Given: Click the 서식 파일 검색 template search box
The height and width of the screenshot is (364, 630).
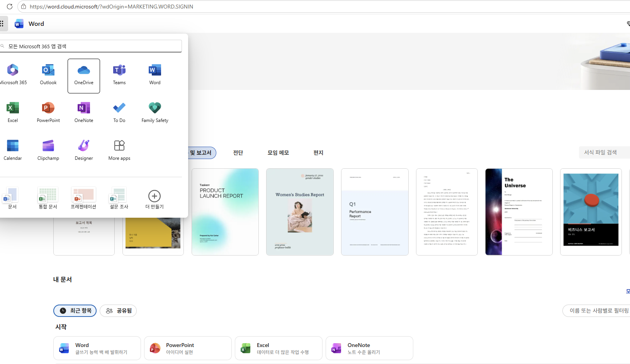Looking at the screenshot, I should 605,152.
